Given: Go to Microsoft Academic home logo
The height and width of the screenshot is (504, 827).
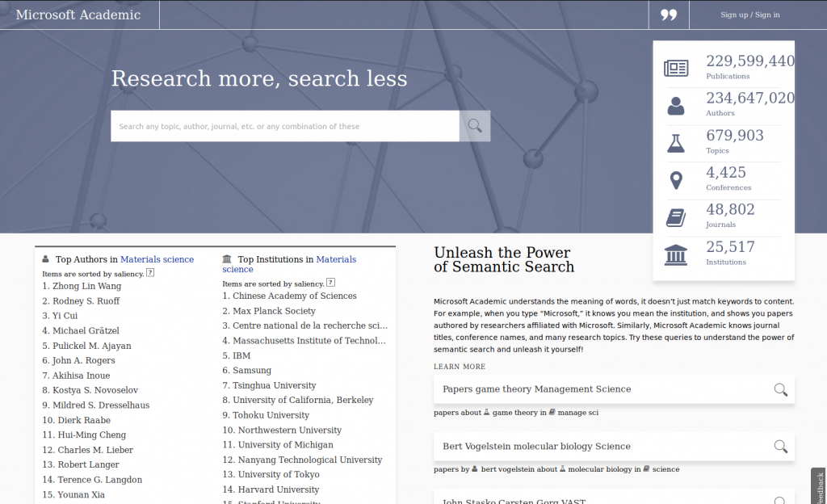Looking at the screenshot, I should coord(78,15).
